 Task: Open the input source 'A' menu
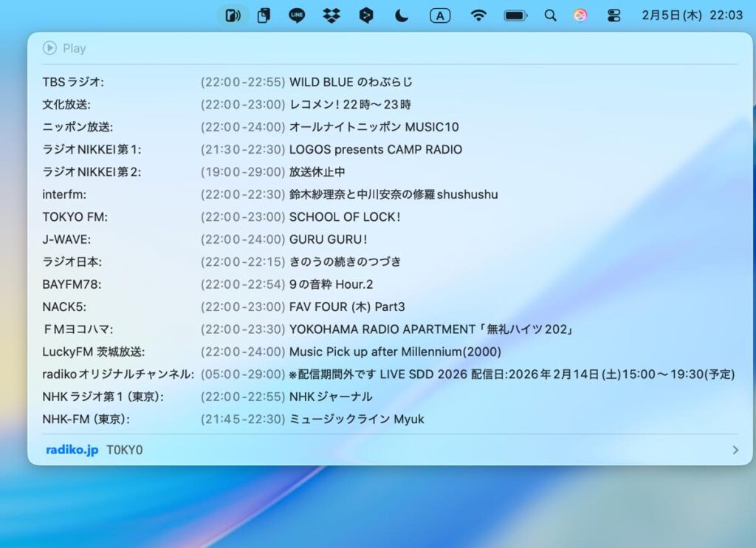440,16
